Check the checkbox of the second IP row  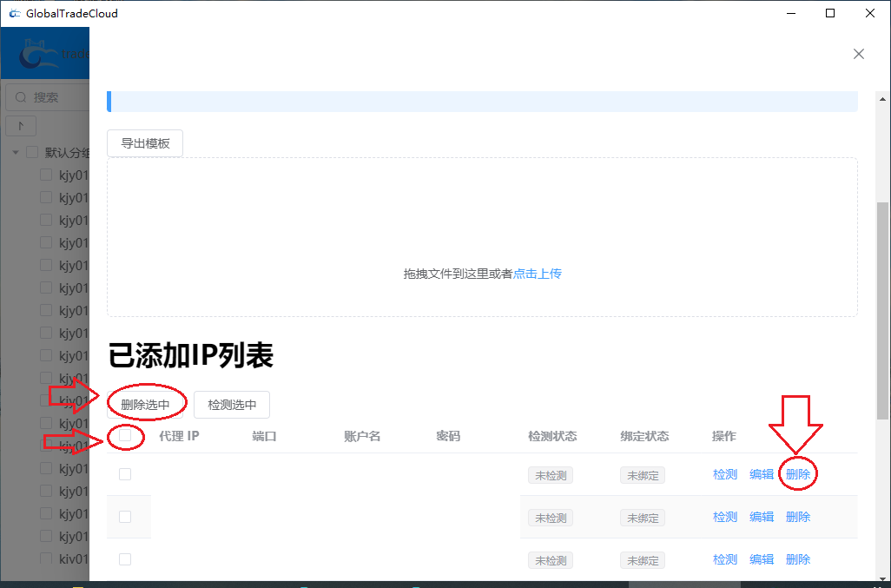point(124,516)
